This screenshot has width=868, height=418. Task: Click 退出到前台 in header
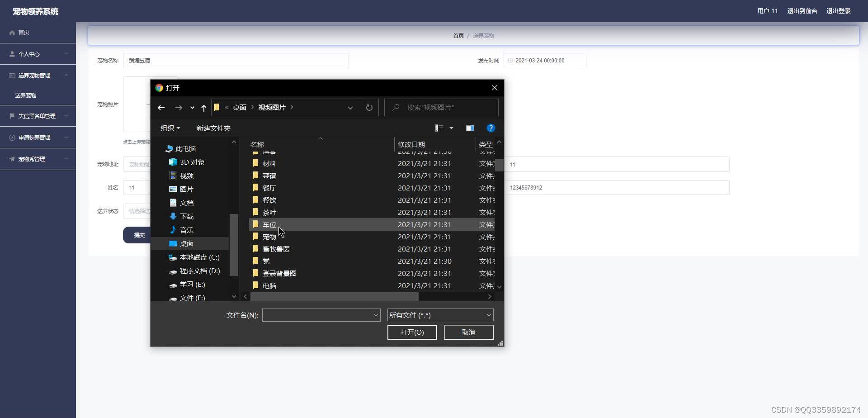pos(802,11)
